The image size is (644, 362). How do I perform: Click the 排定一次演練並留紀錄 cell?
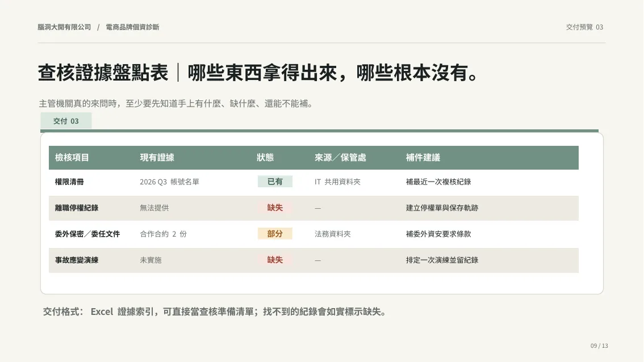442,260
